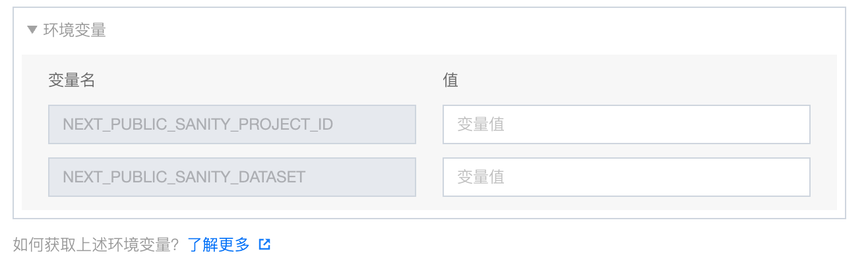Viewport: 868px width, 266px height.
Task: Select the NEXT_PUBLIC_SANITY_PROJECT_ID variable name field
Action: point(232,124)
